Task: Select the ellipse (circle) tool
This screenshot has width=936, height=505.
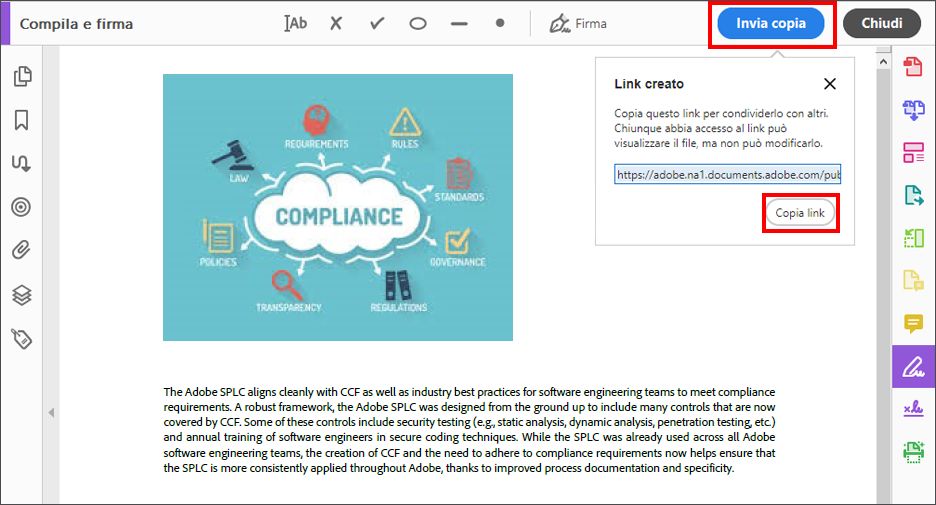Action: pyautogui.click(x=418, y=24)
